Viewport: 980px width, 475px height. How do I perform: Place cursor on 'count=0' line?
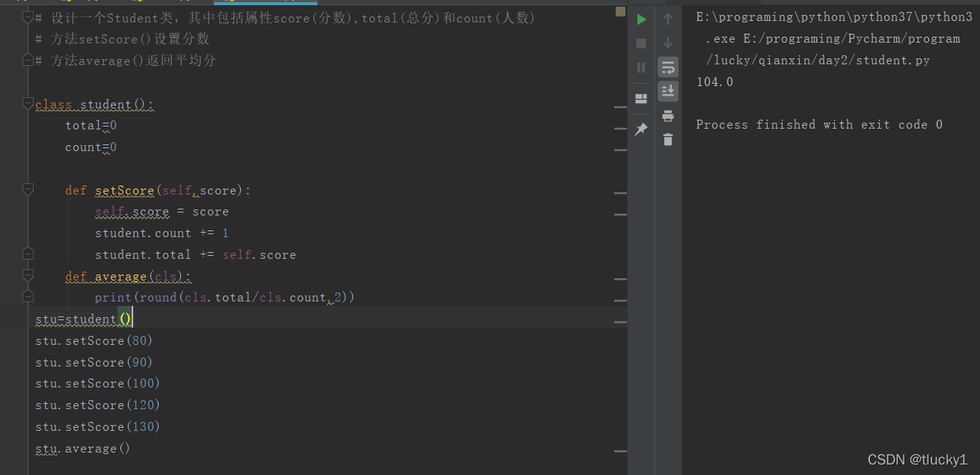(x=91, y=147)
